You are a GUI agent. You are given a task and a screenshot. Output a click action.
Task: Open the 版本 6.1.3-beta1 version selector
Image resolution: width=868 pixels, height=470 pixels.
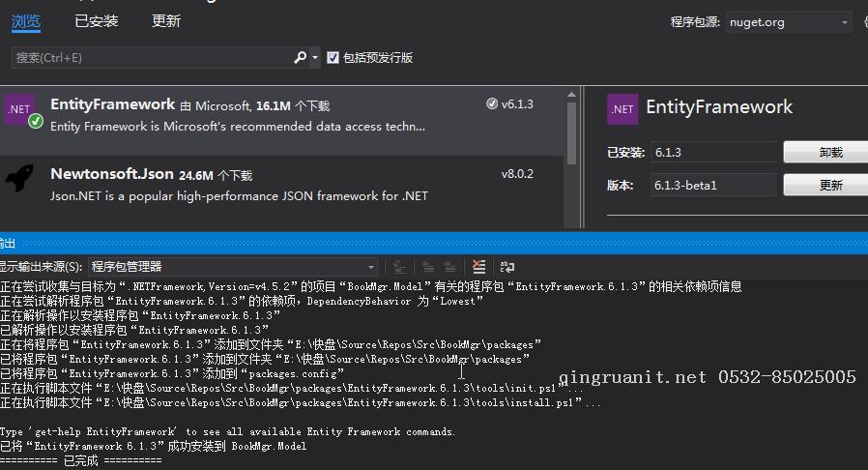pos(713,185)
